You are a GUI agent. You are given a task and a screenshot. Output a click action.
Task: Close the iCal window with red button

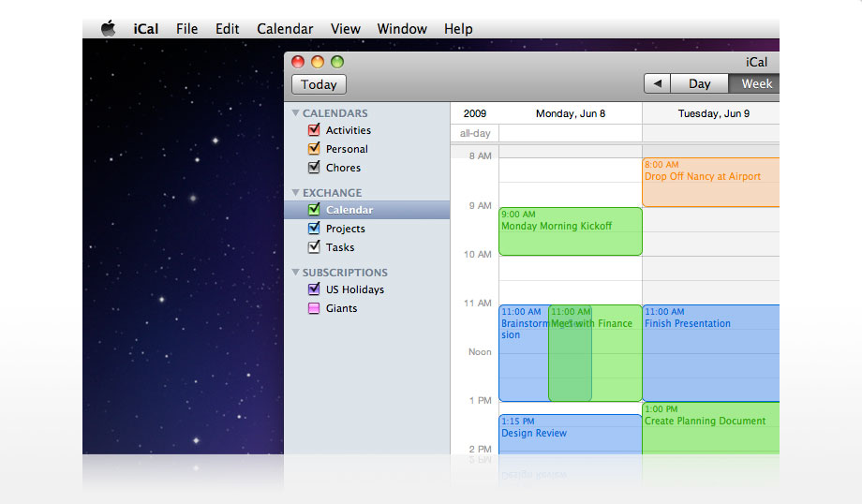click(x=298, y=62)
